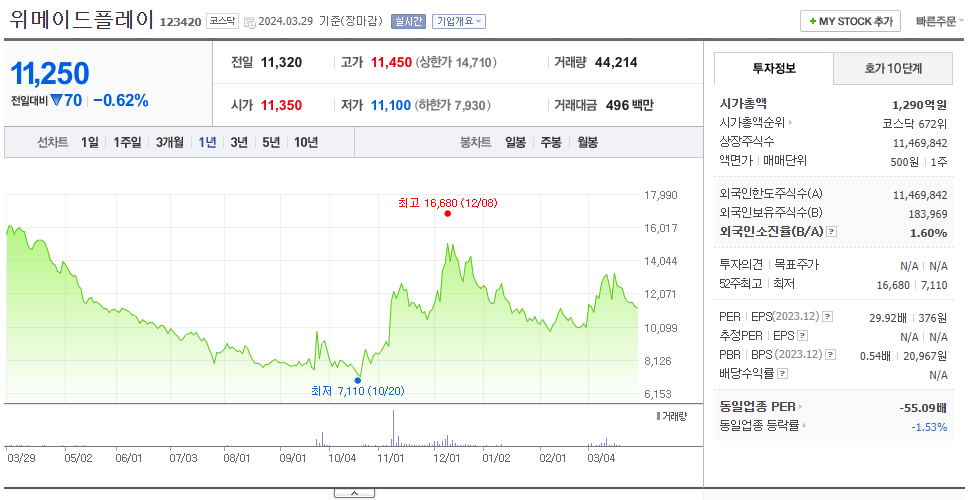Click the 저가 value 11,100
This screenshot has width=968, height=500.
pos(391,105)
